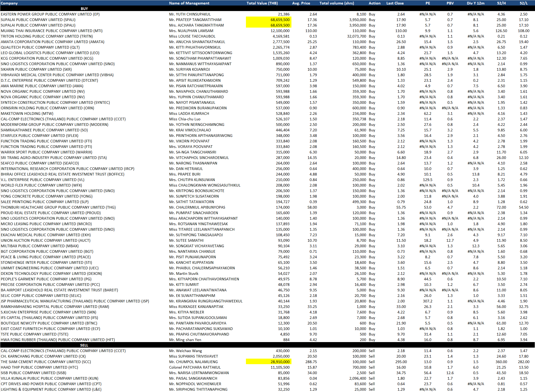Viewport: 535px width, 392px height.
Task: Click LIGHTING & EQUIPMENT (L&E) company cell
Action: (x=51, y=389)
